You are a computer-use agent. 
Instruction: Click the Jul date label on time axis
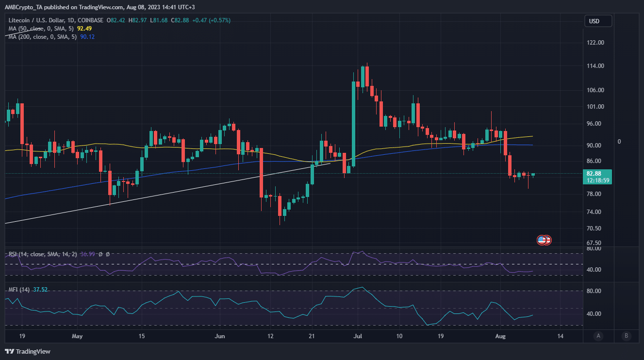tap(357, 336)
